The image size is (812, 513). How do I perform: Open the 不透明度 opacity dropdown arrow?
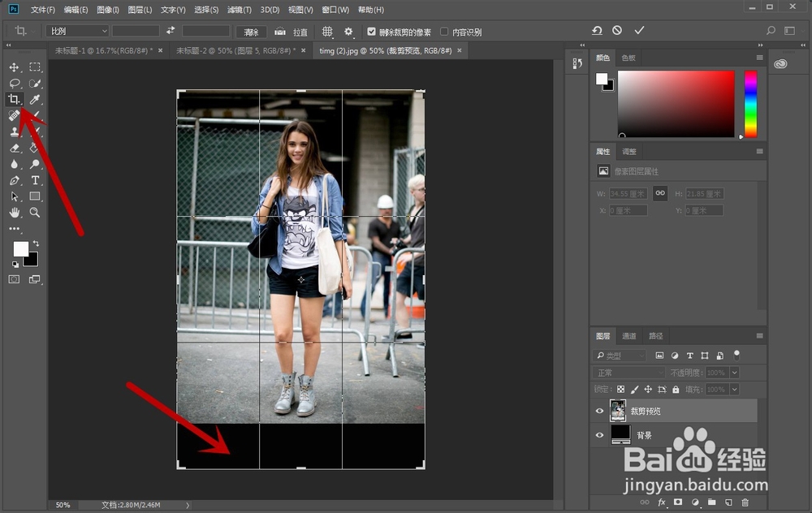click(735, 373)
